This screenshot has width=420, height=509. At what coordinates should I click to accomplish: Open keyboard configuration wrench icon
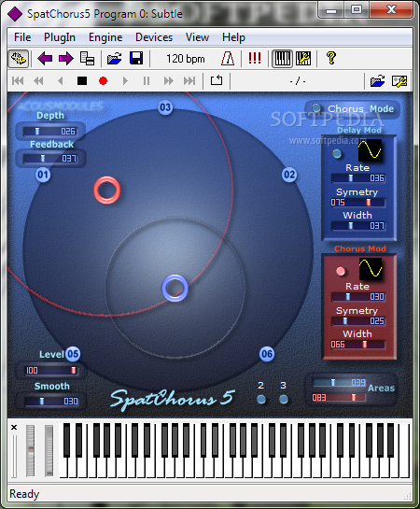click(x=303, y=59)
